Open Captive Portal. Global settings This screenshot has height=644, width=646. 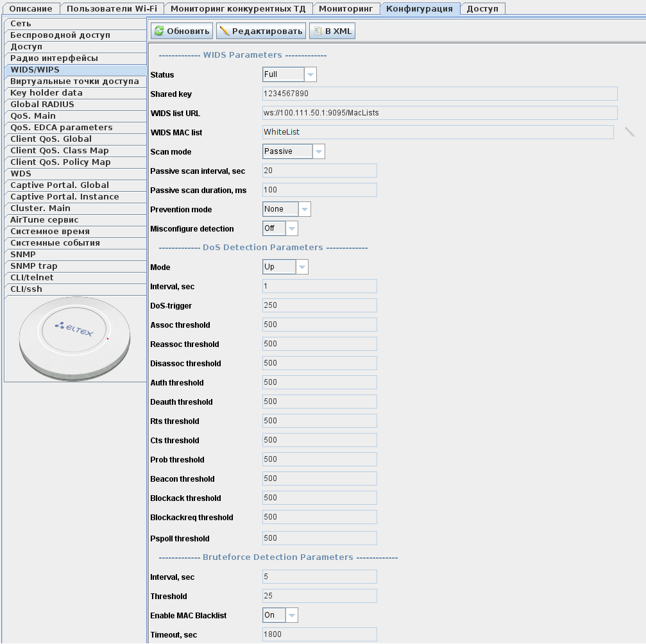pos(60,185)
